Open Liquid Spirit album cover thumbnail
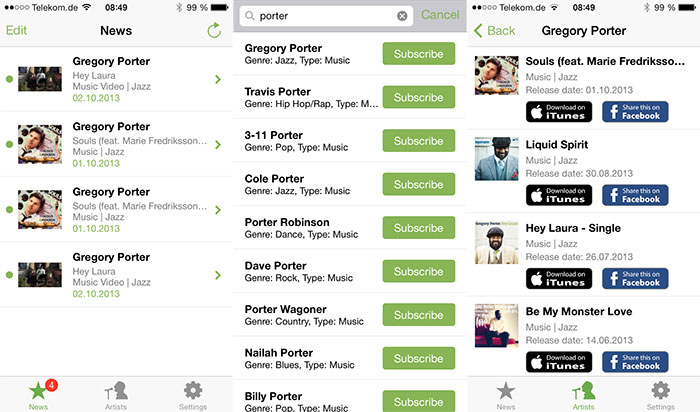 496,158
